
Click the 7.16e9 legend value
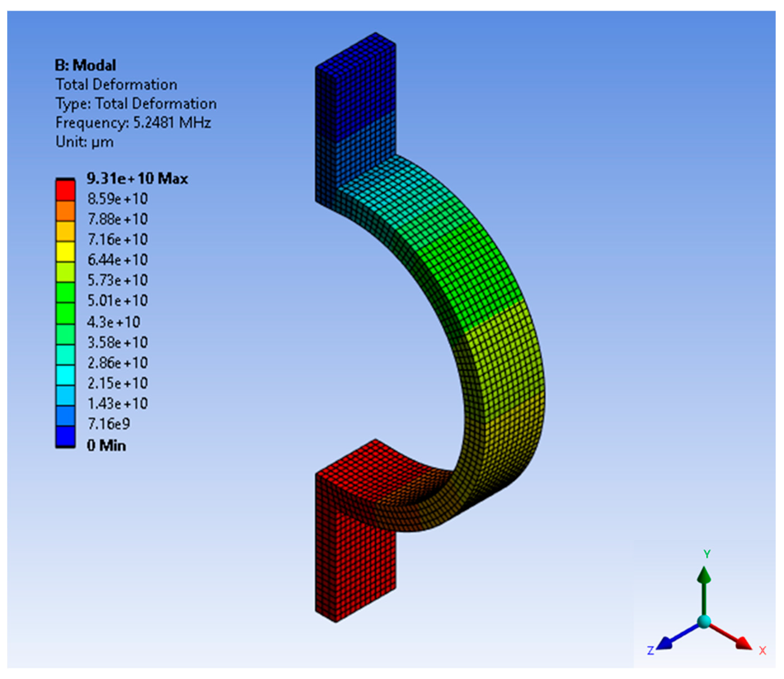coord(109,424)
